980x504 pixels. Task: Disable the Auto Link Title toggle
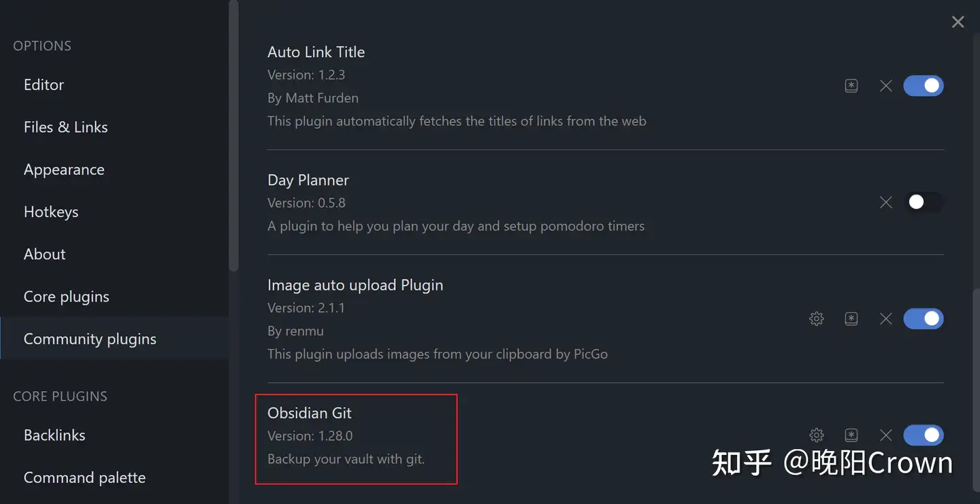(x=924, y=86)
